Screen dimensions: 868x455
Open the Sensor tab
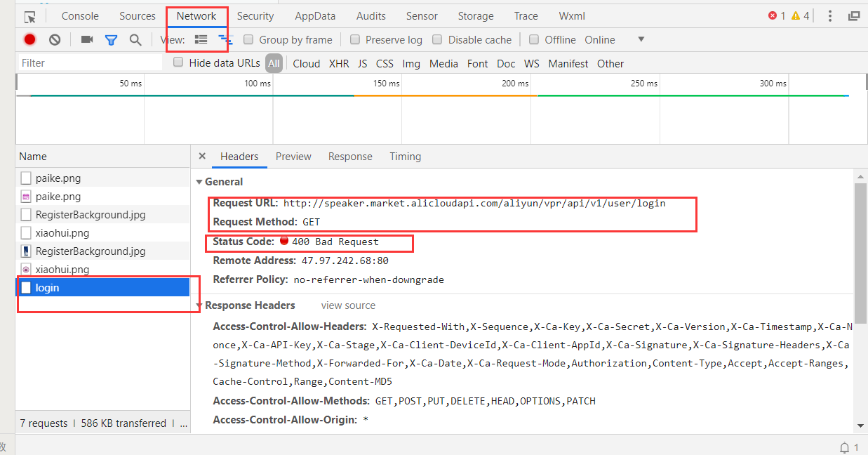tap(422, 16)
